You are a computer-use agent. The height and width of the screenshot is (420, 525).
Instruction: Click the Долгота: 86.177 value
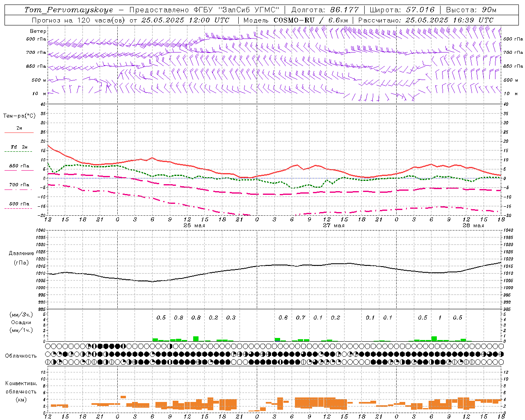(x=325, y=10)
